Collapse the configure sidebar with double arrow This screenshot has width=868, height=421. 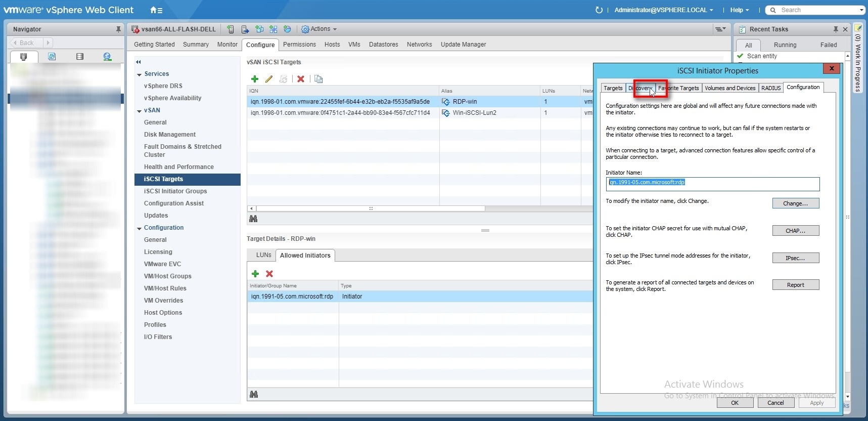[x=139, y=62]
